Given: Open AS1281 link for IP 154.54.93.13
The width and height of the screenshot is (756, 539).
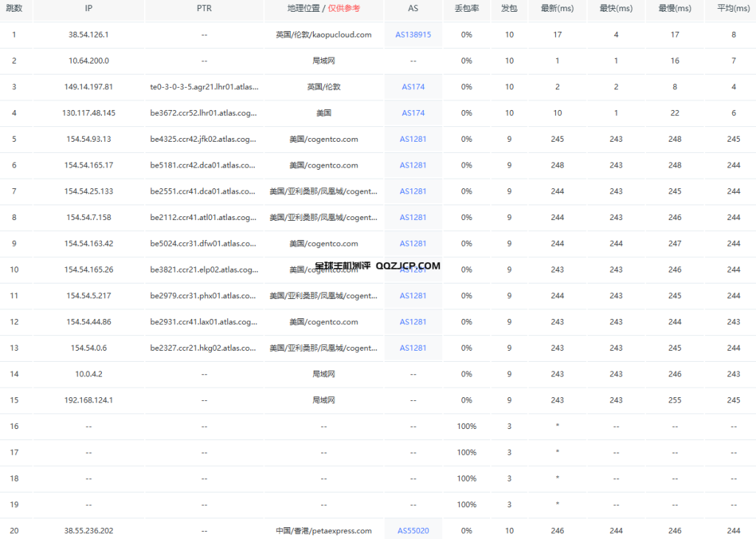Looking at the screenshot, I should pyautogui.click(x=413, y=139).
